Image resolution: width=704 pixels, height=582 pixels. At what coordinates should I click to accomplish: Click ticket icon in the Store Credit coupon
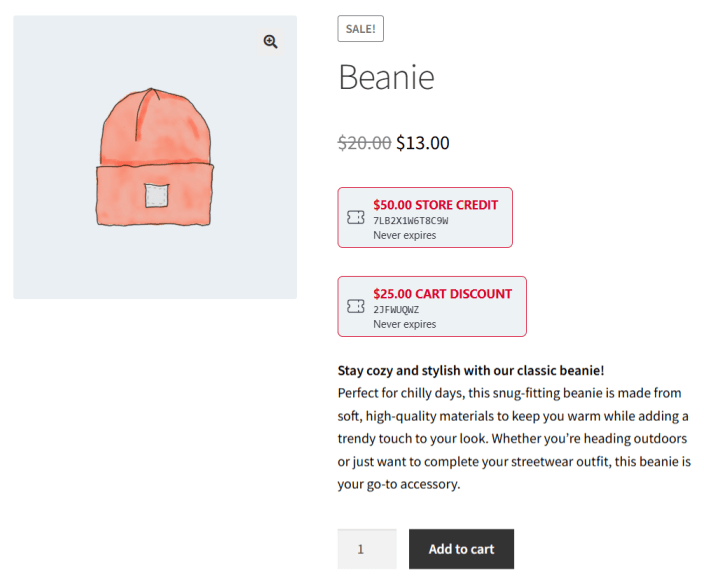(355, 217)
